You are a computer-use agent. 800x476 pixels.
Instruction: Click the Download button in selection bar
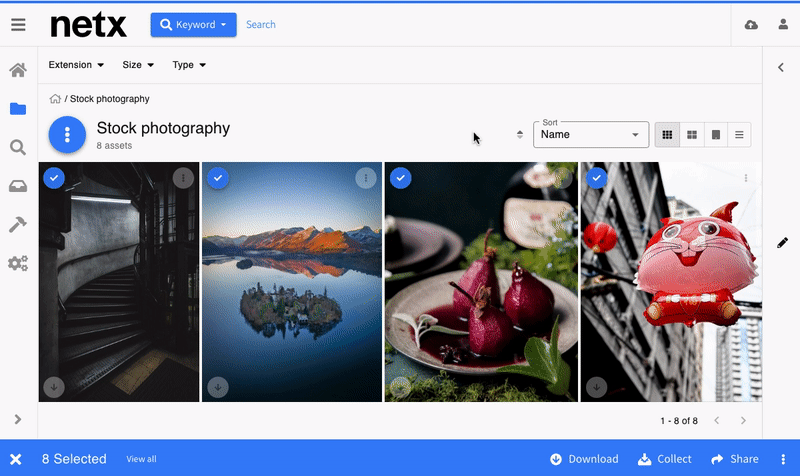pyautogui.click(x=584, y=459)
